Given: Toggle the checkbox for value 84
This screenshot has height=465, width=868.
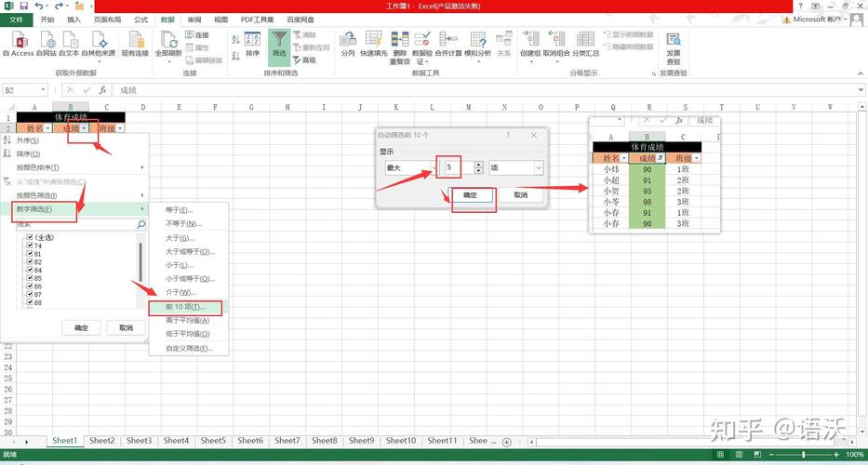Looking at the screenshot, I should 30,270.
